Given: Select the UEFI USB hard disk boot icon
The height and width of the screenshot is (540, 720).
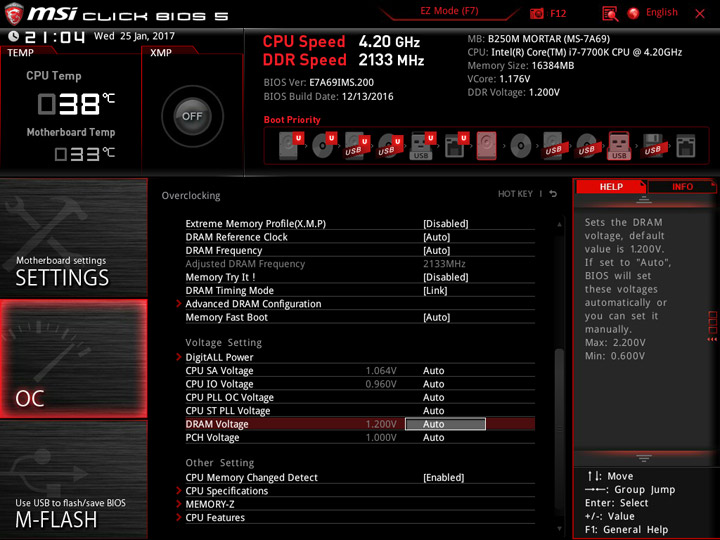Looking at the screenshot, I should click(357, 146).
